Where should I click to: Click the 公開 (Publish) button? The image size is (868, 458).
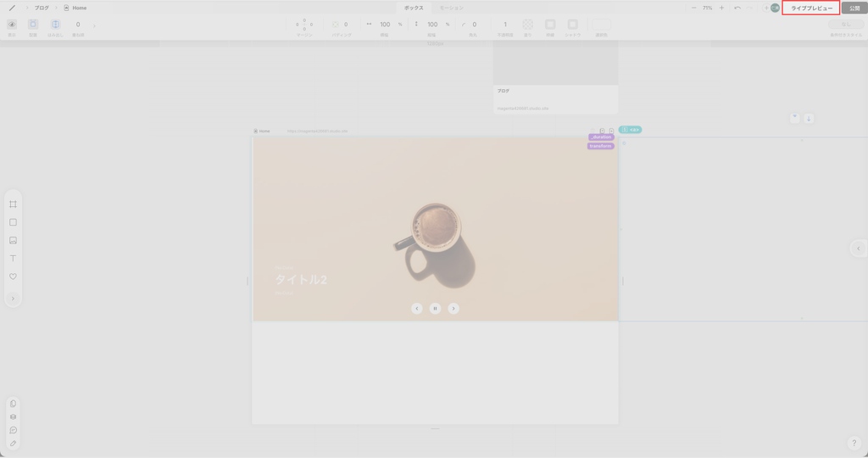[854, 8]
